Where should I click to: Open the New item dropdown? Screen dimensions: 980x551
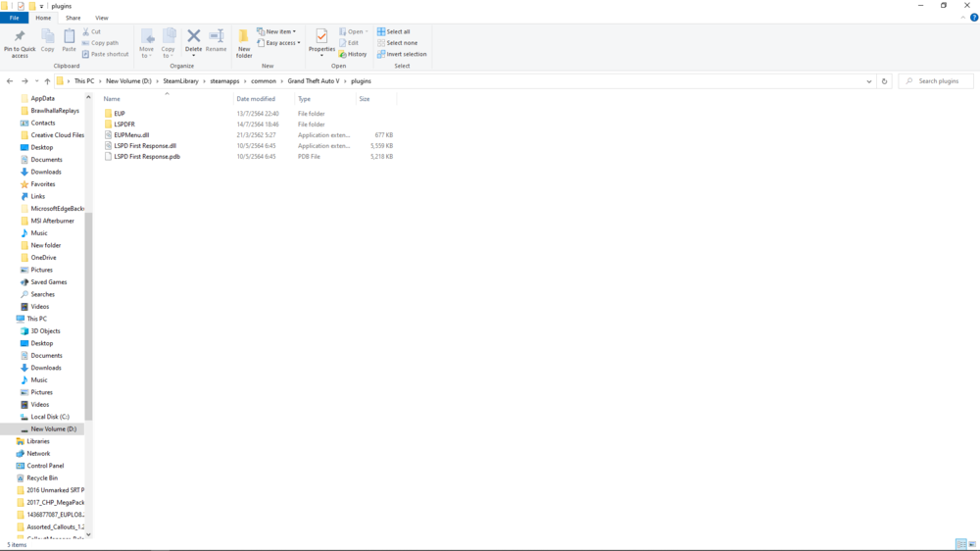point(276,31)
